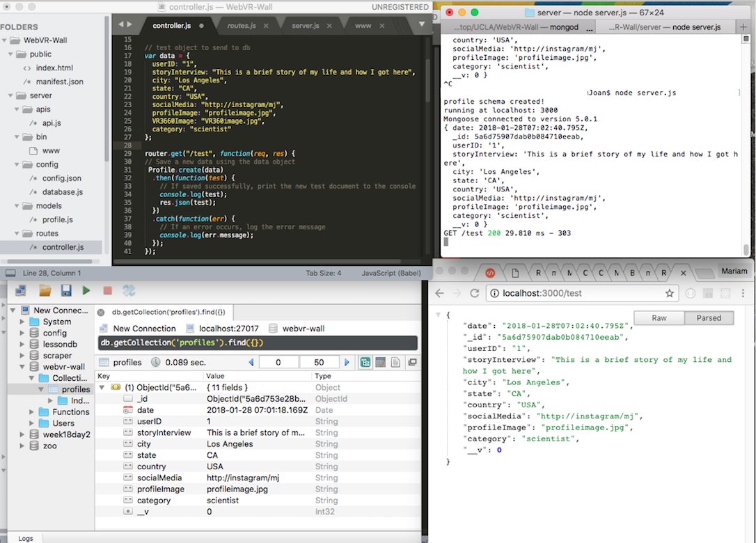
Task: Expand the lessondb database in Robo 3T
Action: click(22, 345)
